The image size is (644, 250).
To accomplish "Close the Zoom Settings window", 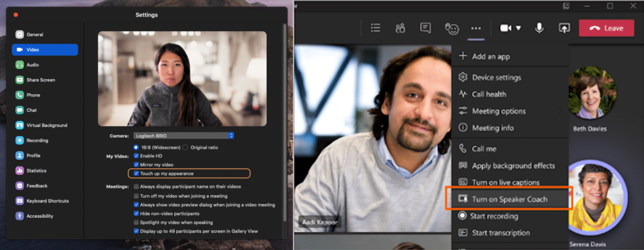I will (16, 15).
